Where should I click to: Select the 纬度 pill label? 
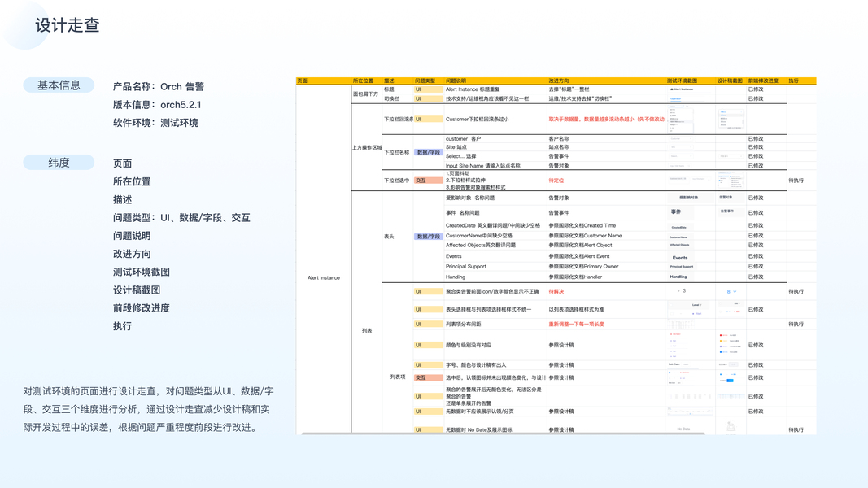[59, 163]
